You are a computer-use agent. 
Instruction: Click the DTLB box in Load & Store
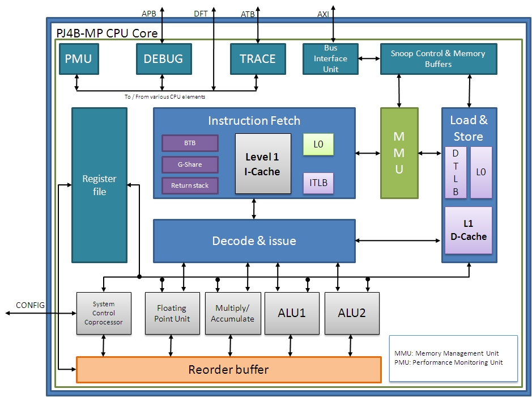point(456,172)
